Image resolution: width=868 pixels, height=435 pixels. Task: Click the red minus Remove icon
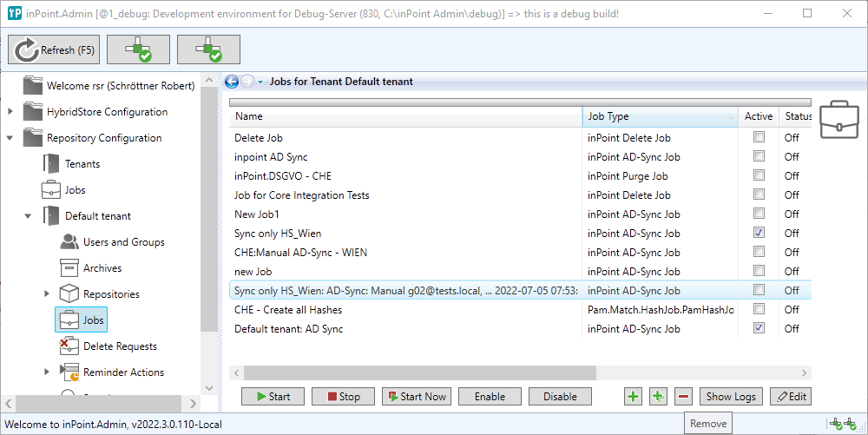point(683,397)
